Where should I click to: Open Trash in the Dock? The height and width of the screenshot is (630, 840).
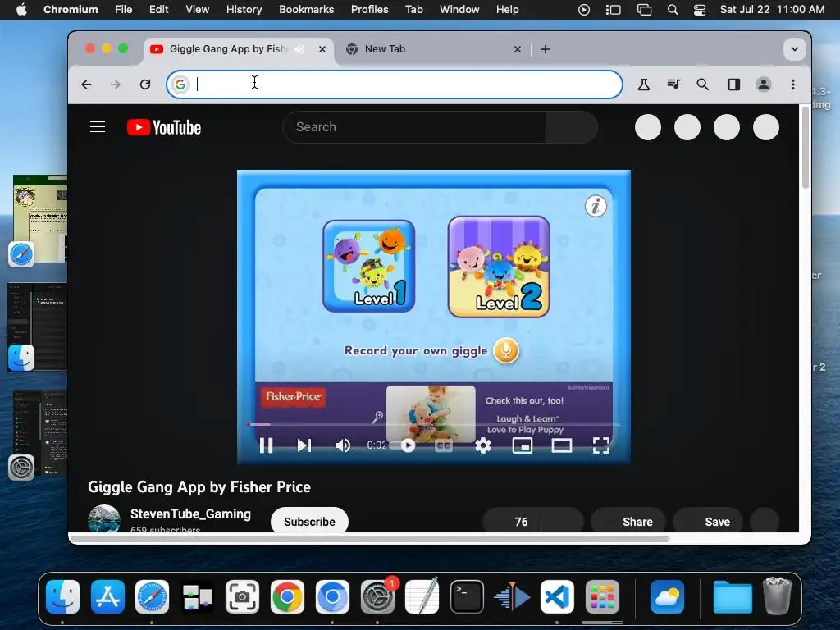tap(777, 597)
